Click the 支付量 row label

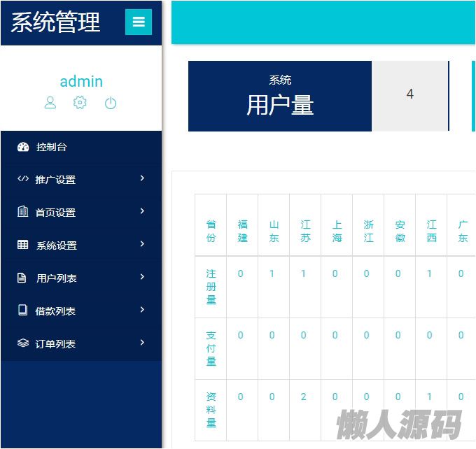click(211, 348)
